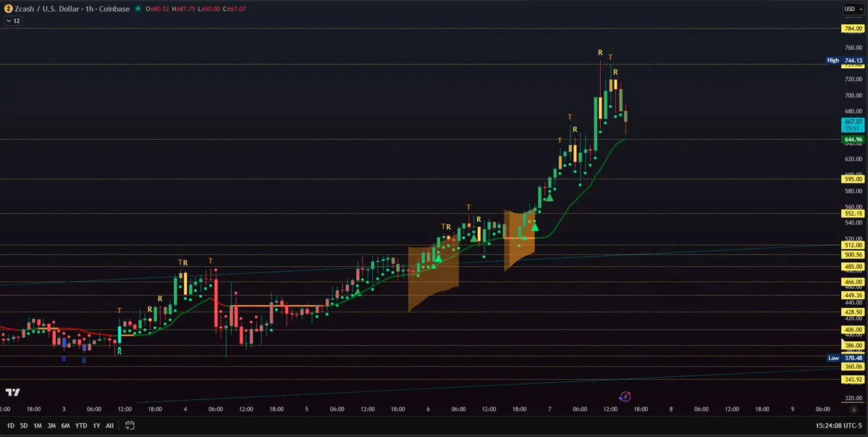Viewport: 868px width, 437px height.
Task: Click the 512.00 price level label
Action: click(x=853, y=245)
